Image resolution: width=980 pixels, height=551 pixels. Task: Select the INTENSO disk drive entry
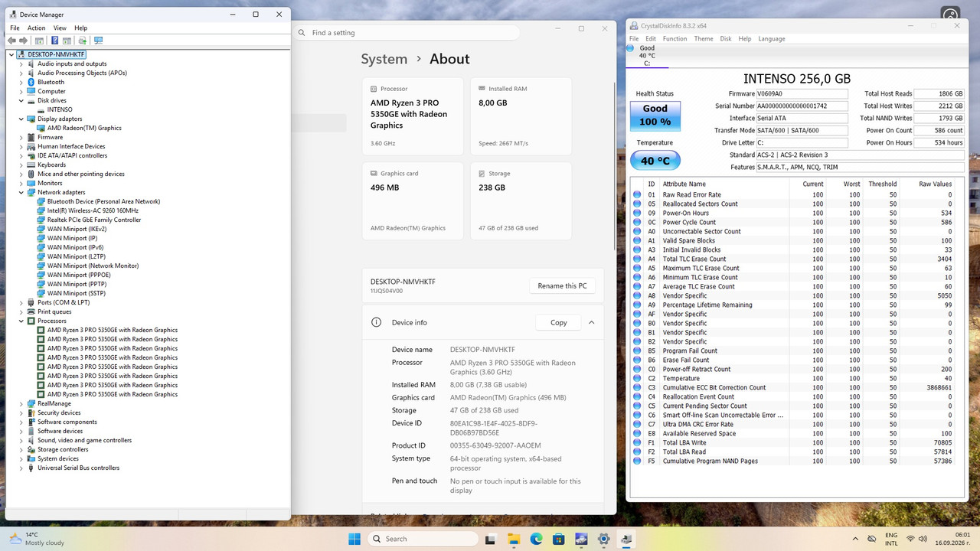(x=60, y=109)
